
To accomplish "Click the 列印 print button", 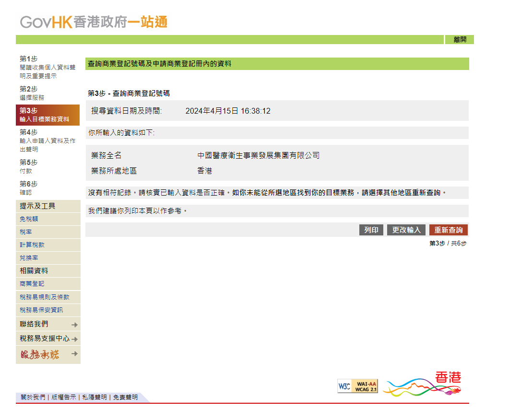I will pos(371,230).
